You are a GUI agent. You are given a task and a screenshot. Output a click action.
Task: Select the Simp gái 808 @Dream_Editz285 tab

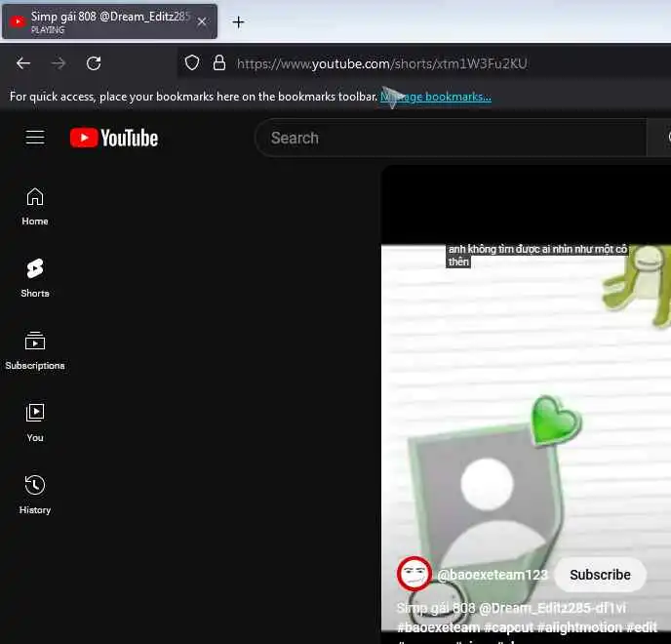tap(109, 21)
